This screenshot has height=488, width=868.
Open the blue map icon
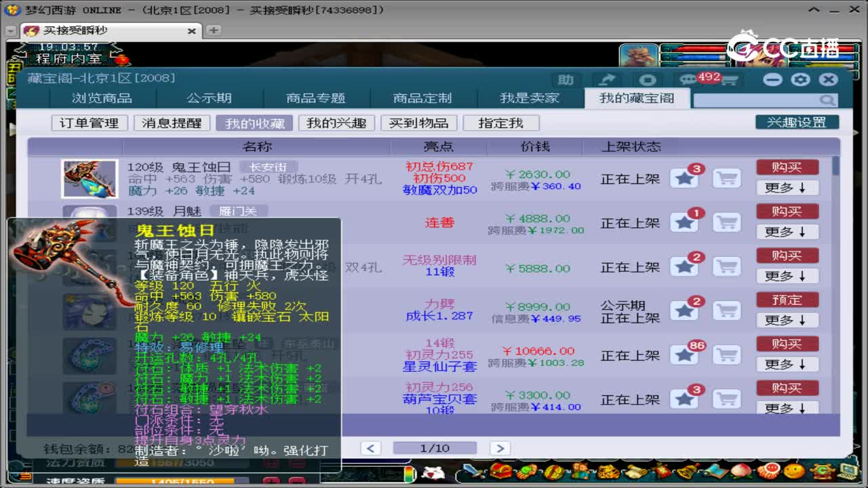(715, 470)
